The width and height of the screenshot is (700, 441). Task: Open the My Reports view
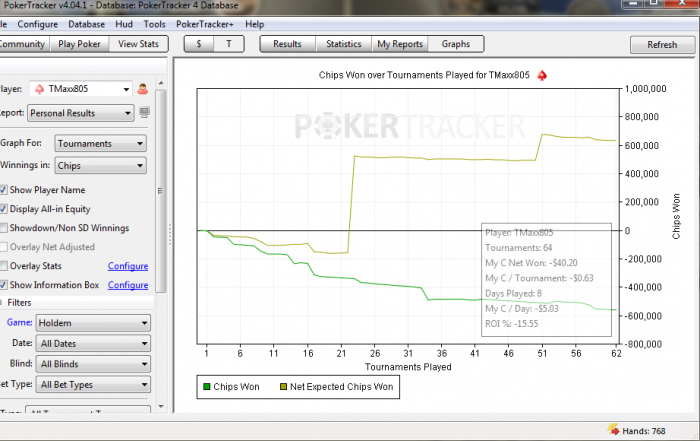coord(400,44)
